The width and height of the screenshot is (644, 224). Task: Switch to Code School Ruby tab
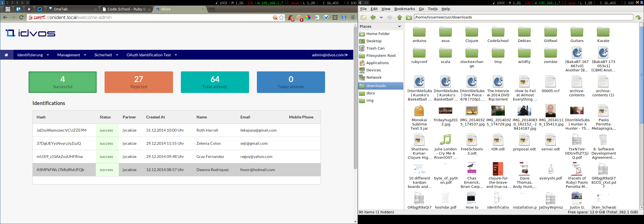126,9
